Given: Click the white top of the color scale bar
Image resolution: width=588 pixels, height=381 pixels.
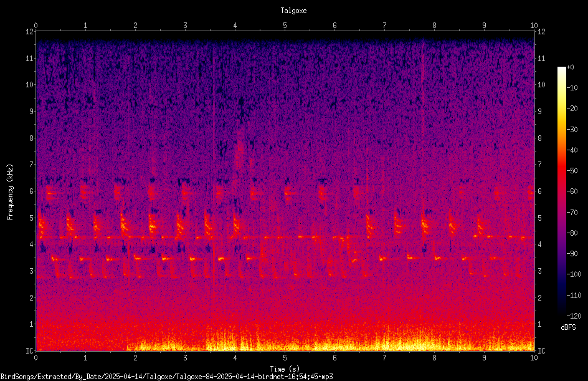Looking at the screenshot, I should pos(561,70).
